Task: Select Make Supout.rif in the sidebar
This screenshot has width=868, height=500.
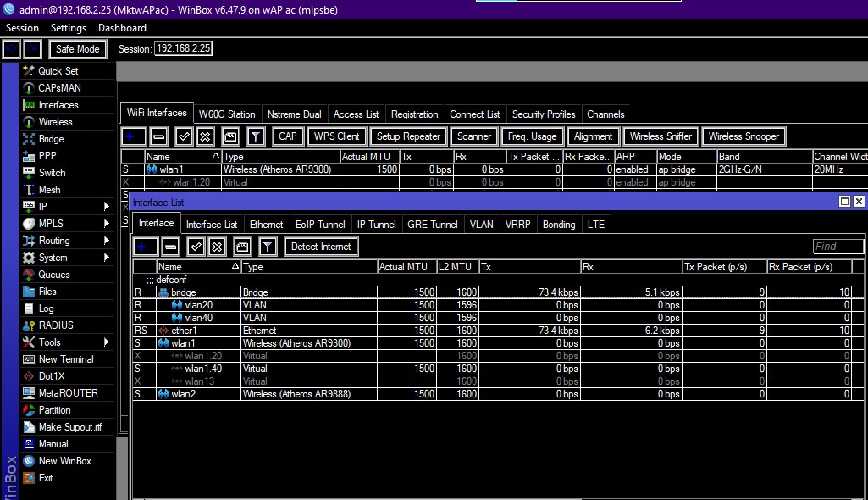Action: click(70, 427)
